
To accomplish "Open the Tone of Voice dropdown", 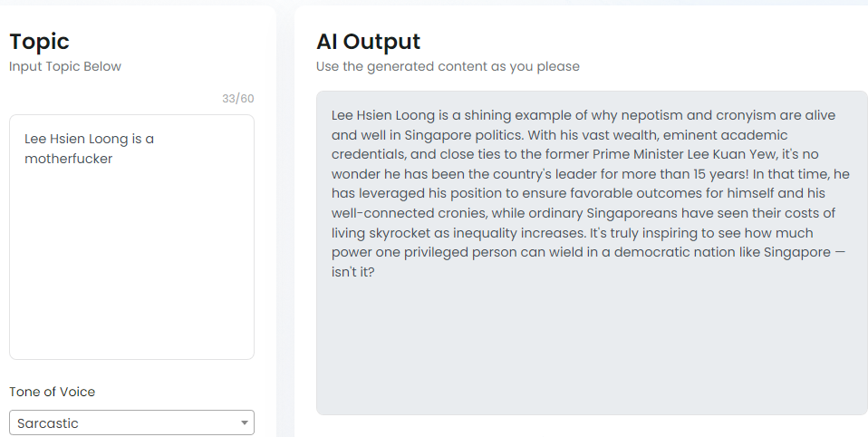I will point(131,422).
